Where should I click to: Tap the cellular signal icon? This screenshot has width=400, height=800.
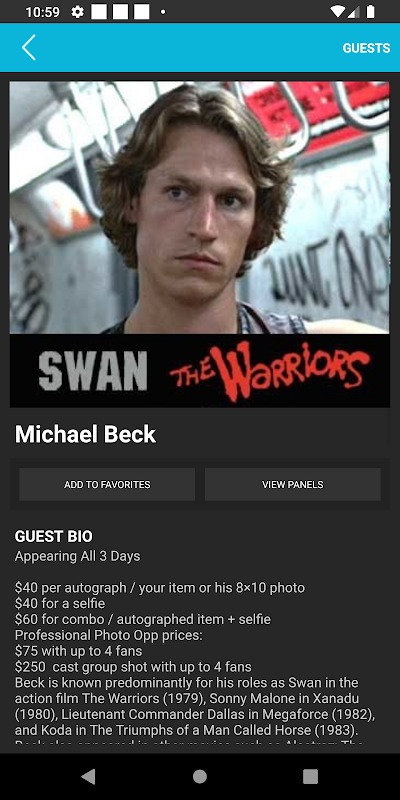pos(354,12)
